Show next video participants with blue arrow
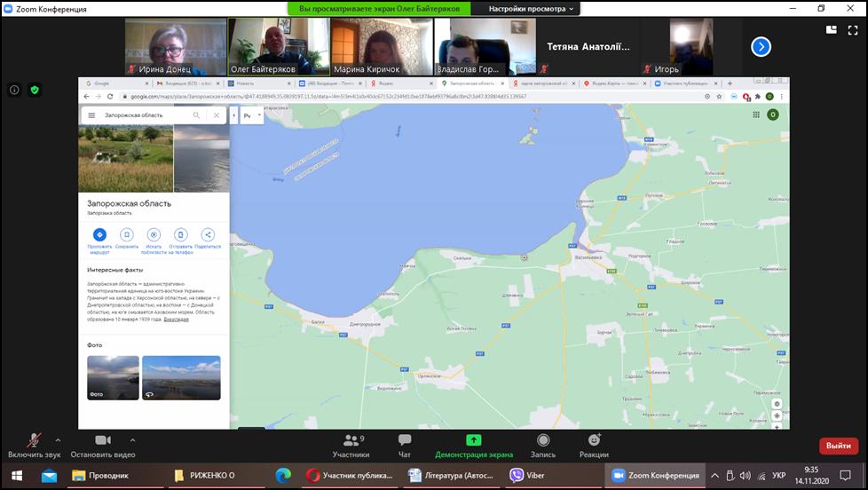 (x=761, y=46)
